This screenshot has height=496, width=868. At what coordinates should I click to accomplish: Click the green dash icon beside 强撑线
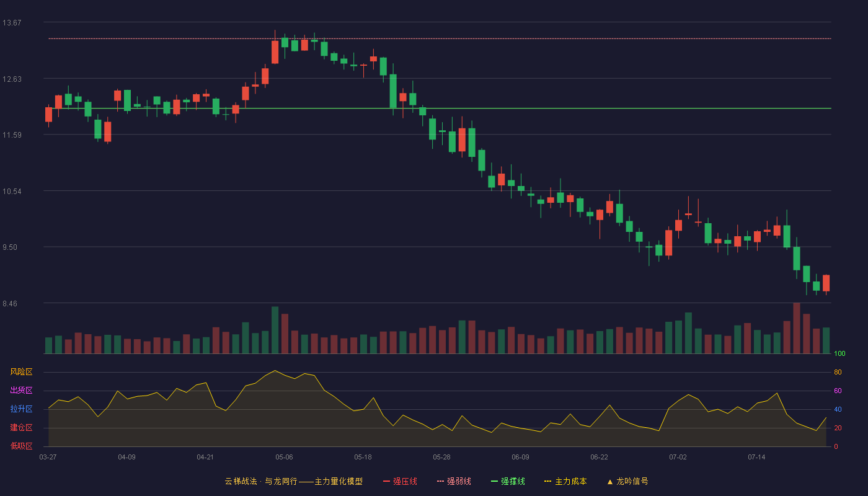pyautogui.click(x=494, y=482)
